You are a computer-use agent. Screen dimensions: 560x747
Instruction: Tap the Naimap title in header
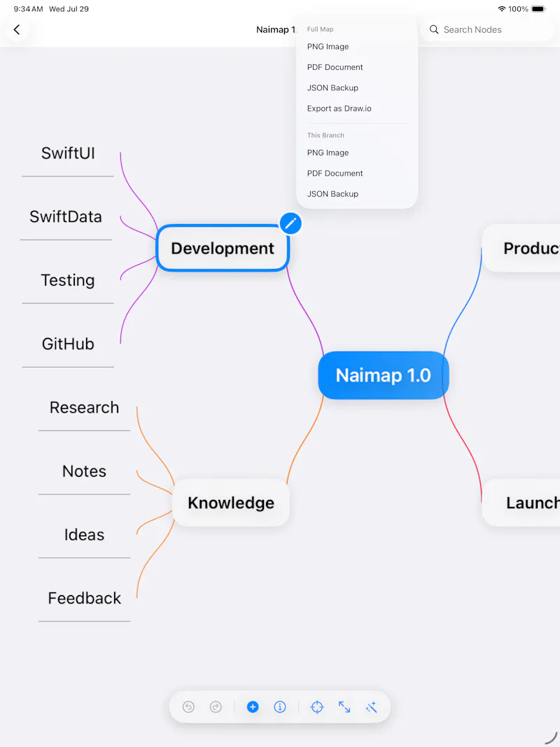[276, 29]
